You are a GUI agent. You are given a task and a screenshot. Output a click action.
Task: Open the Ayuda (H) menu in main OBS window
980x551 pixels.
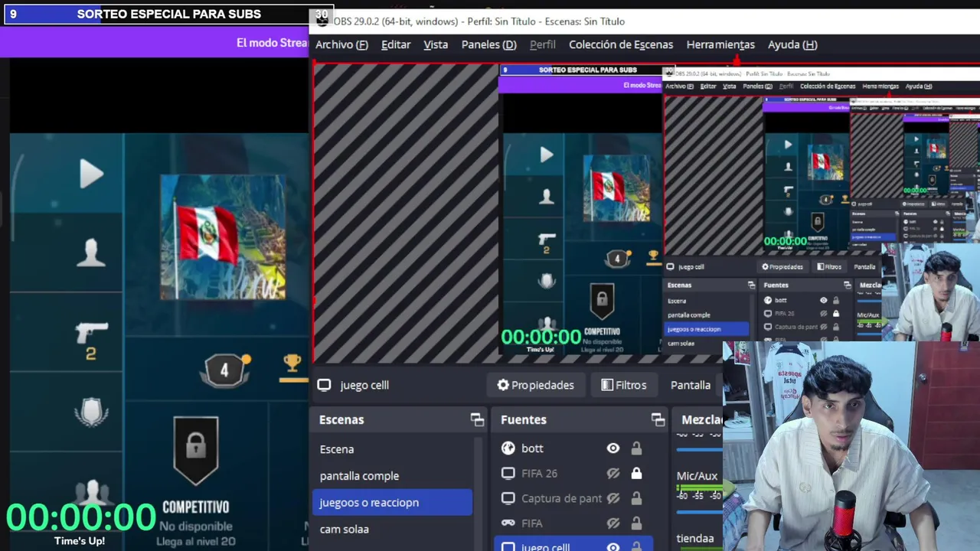pos(792,44)
